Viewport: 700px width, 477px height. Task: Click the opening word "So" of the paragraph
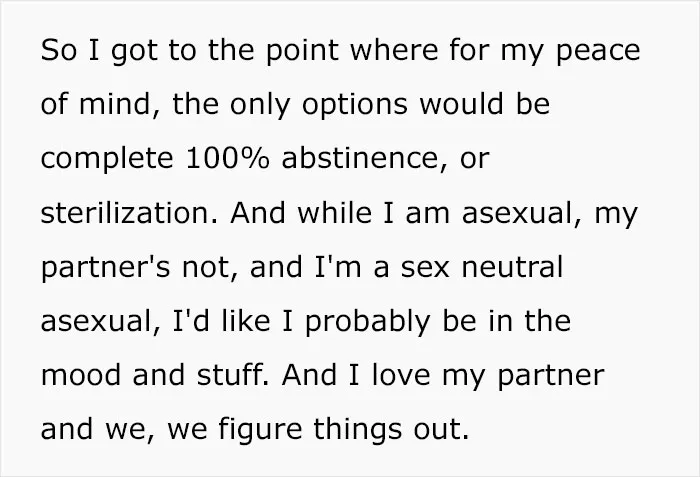(x=58, y=50)
